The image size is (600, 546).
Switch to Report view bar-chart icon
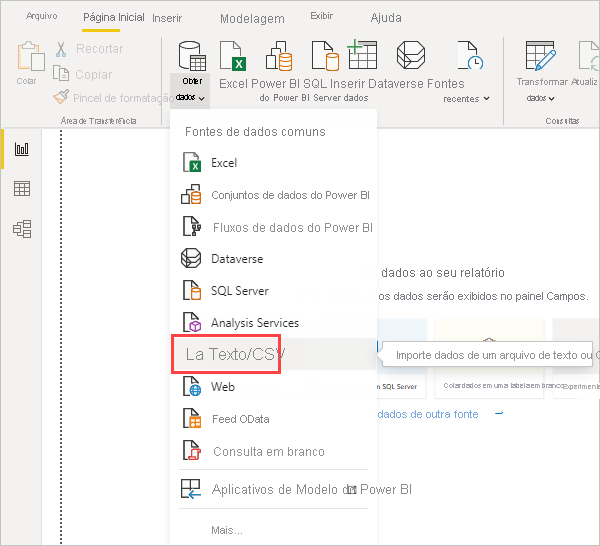22,149
